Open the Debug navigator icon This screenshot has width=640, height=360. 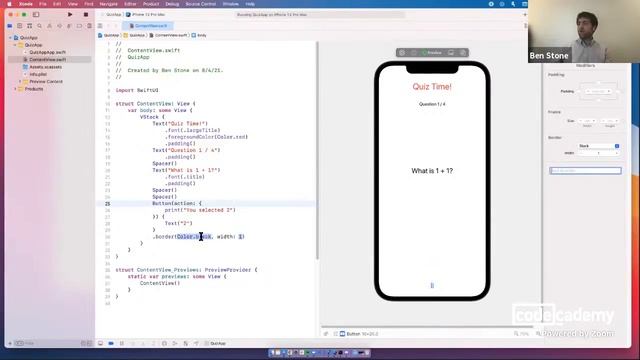[x=69, y=26]
